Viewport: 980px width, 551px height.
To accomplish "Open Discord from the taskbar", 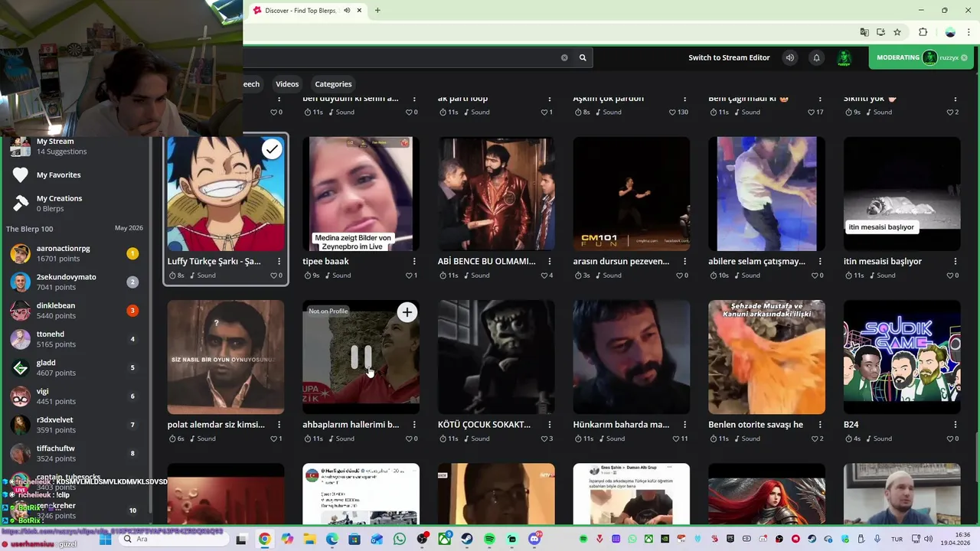I will coord(534,540).
